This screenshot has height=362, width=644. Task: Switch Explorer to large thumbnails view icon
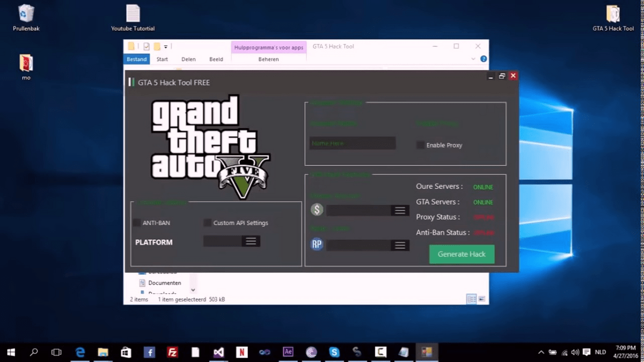482,299
